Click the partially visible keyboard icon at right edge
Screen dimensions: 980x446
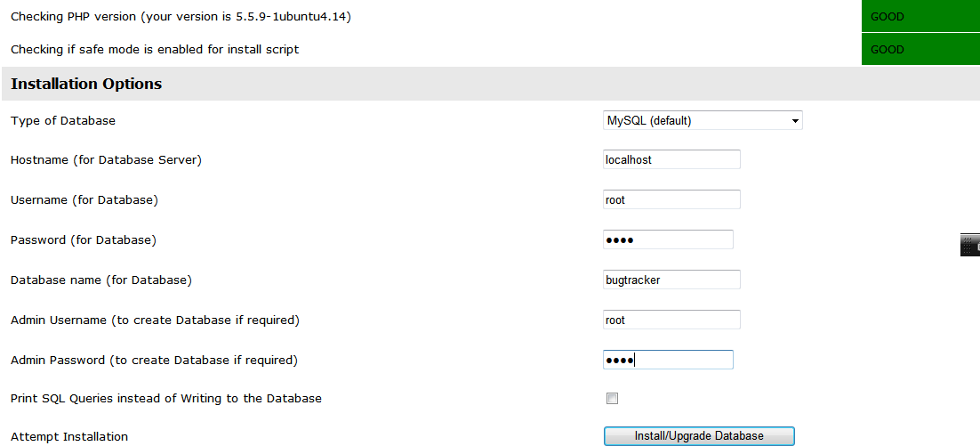970,245
